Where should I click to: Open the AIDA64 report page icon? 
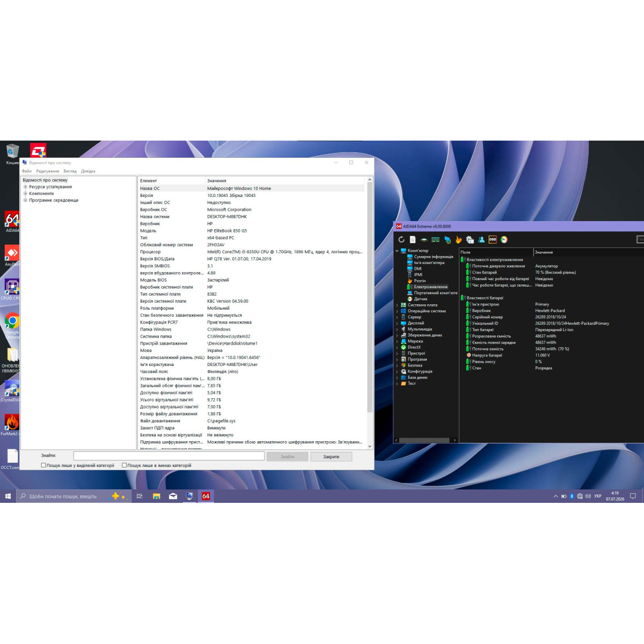pos(413,239)
